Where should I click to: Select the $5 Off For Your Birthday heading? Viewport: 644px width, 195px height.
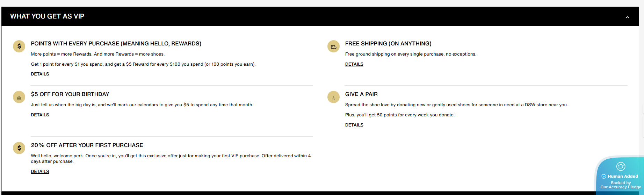(x=70, y=94)
